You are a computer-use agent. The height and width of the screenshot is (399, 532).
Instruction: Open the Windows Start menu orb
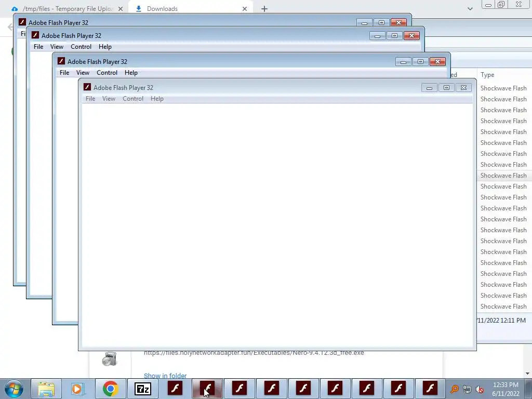pyautogui.click(x=14, y=389)
